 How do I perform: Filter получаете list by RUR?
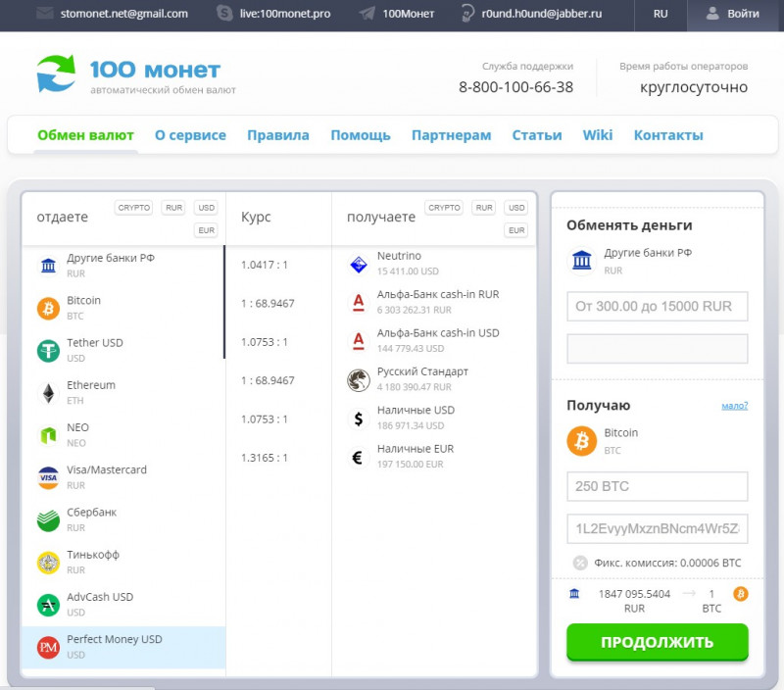[x=484, y=208]
